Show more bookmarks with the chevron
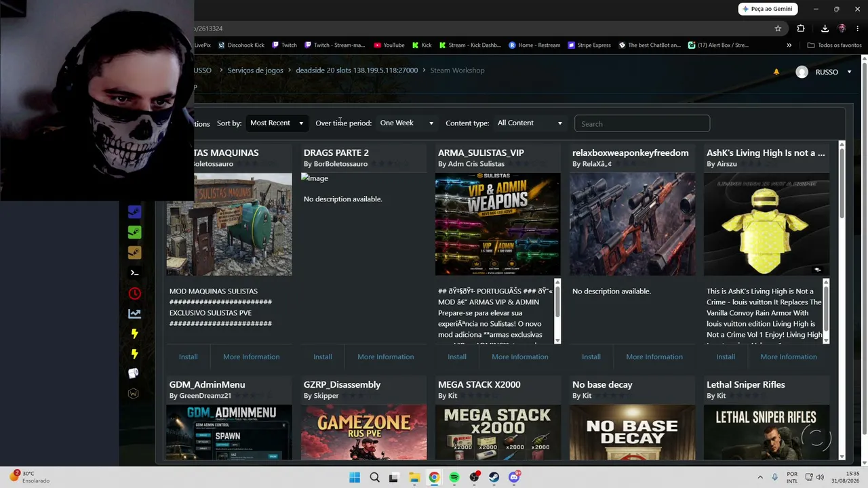 point(789,45)
